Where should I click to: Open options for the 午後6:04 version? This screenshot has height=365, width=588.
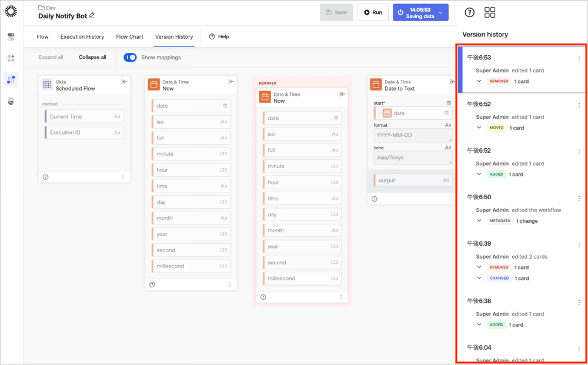click(x=579, y=349)
